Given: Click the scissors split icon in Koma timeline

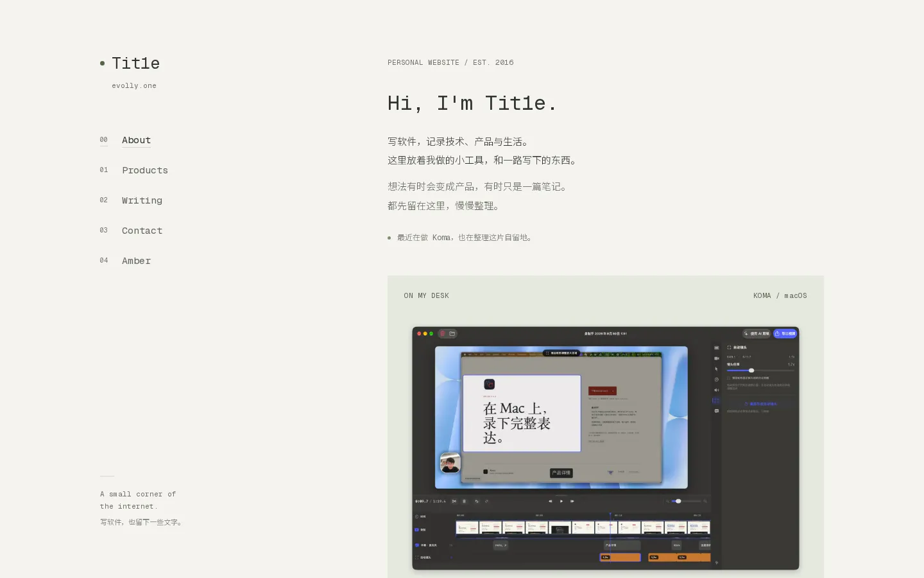Looking at the screenshot, I should (454, 501).
